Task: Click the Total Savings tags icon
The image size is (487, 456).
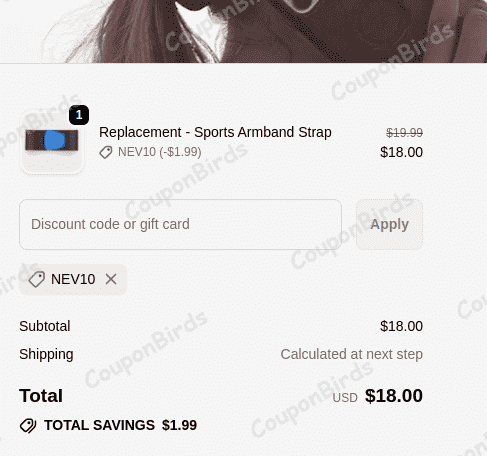Action: (28, 425)
